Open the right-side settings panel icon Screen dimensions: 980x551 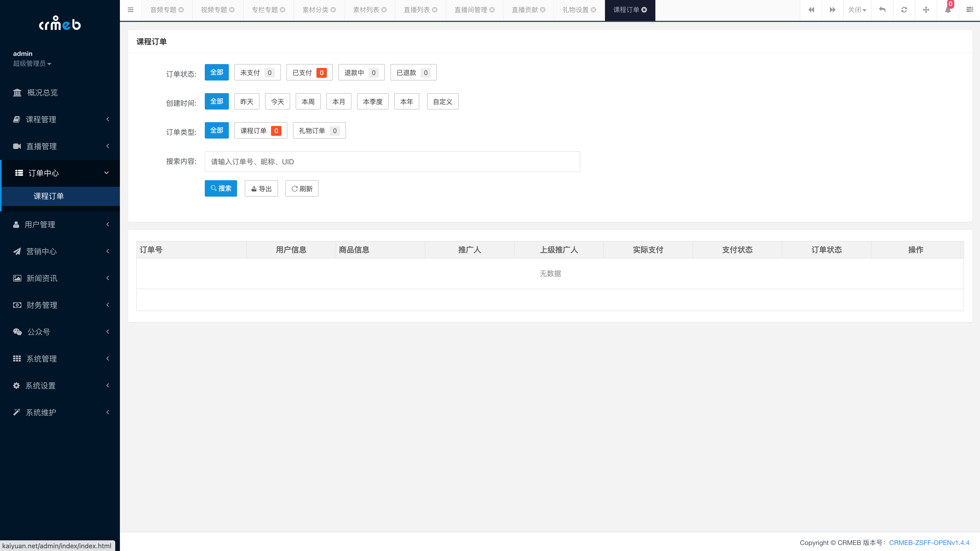point(970,10)
